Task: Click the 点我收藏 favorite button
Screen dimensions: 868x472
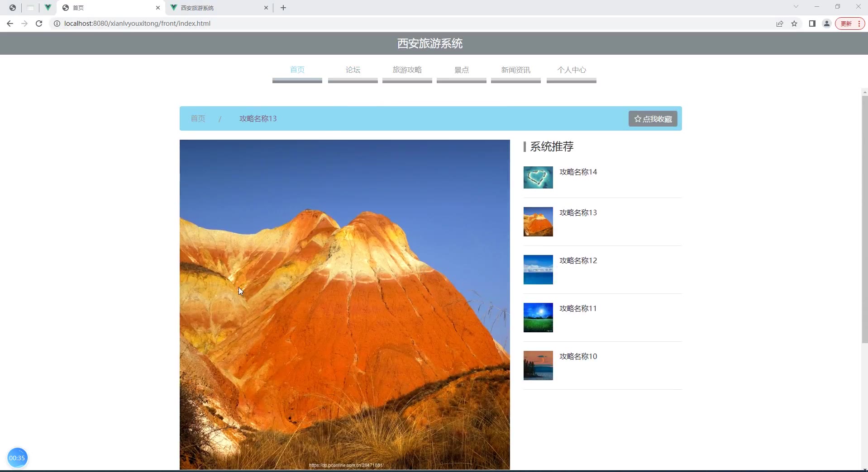Action: point(653,119)
